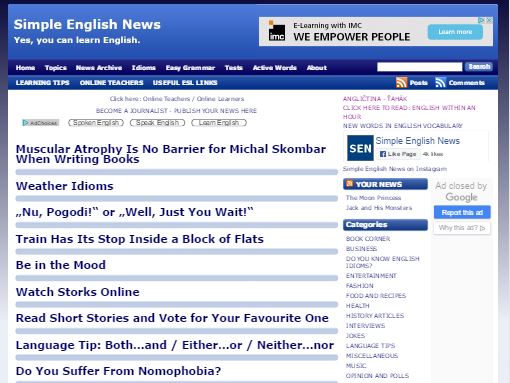The image size is (510, 383).
Task: Open the Weather Idioms article
Action: (x=65, y=186)
